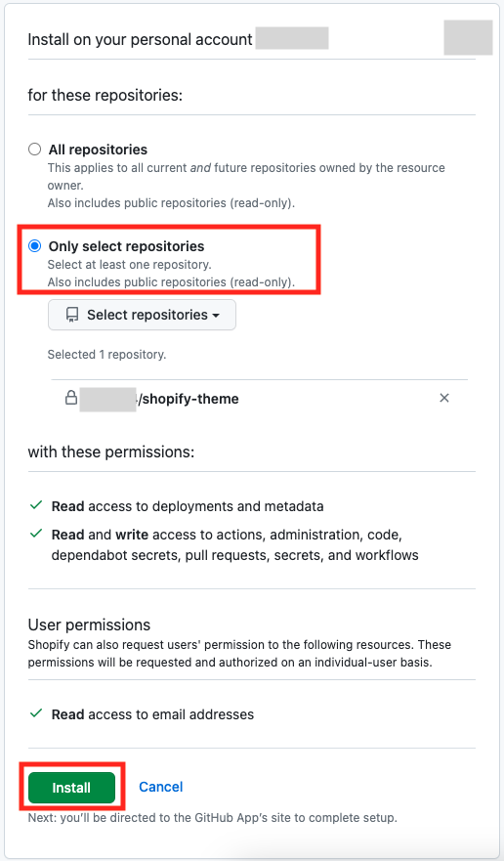The height and width of the screenshot is (861, 504).
Task: Click the Selected 1 repository text
Action: click(106, 355)
